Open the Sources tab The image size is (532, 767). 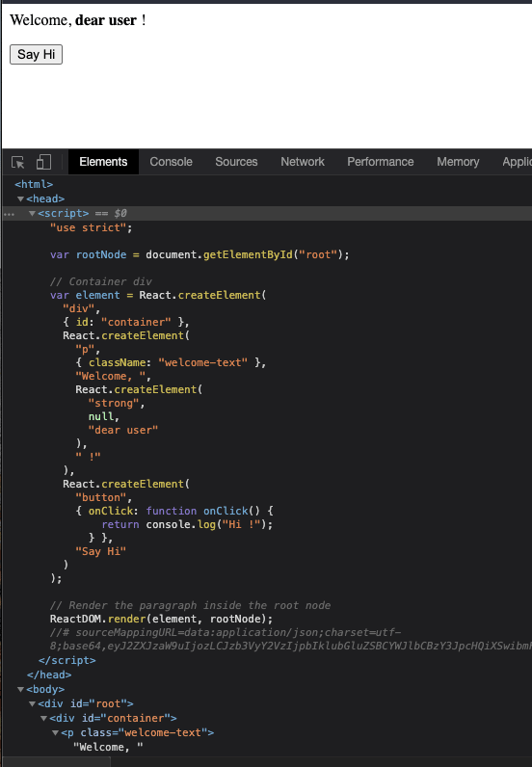pyautogui.click(x=236, y=162)
